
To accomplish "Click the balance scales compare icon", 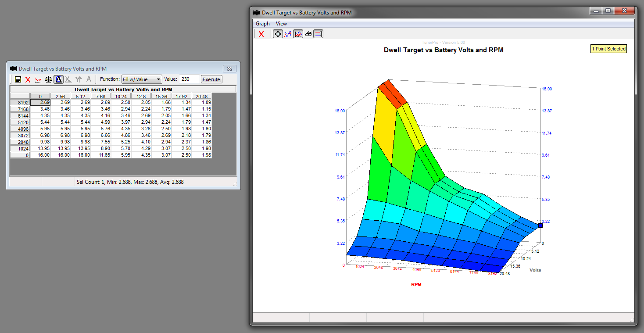I will (x=48, y=79).
